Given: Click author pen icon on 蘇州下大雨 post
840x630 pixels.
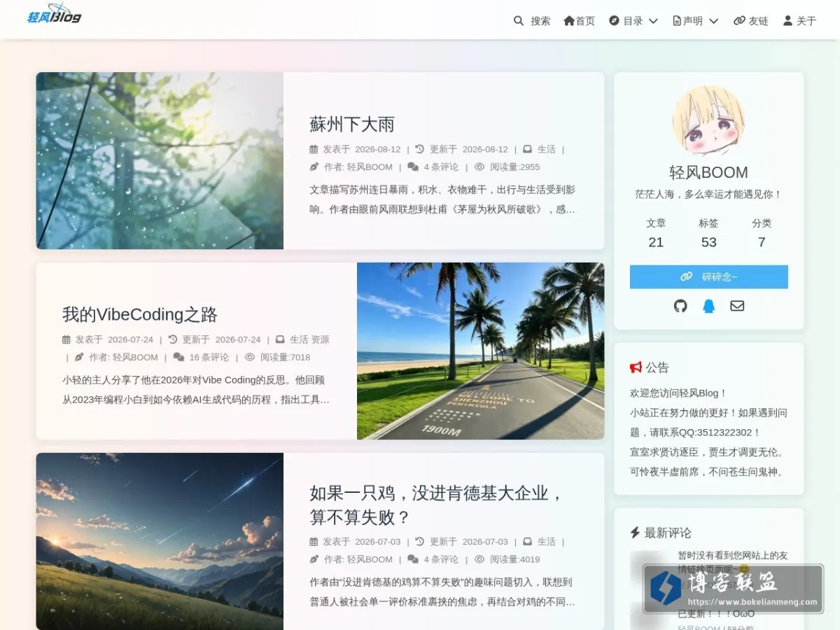Looking at the screenshot, I should (x=314, y=167).
